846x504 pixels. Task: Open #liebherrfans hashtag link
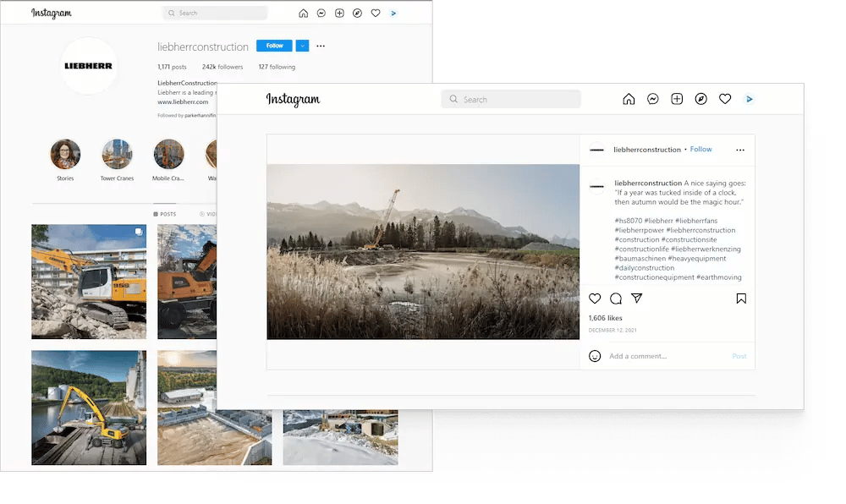[696, 221]
